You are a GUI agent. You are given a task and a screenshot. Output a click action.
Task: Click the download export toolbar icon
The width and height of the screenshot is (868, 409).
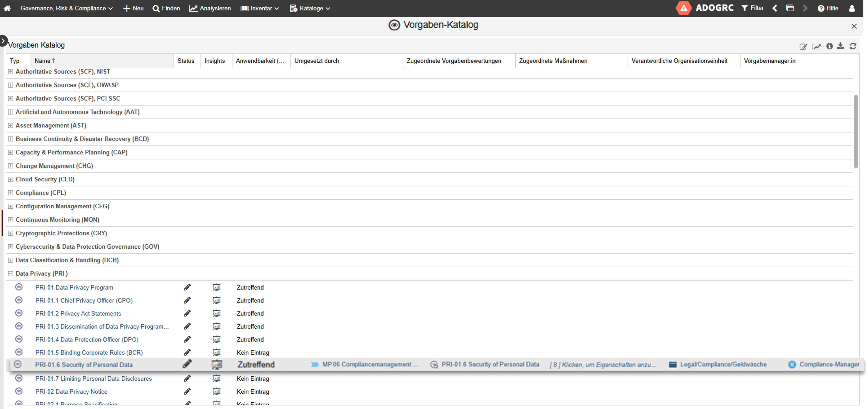click(x=841, y=46)
